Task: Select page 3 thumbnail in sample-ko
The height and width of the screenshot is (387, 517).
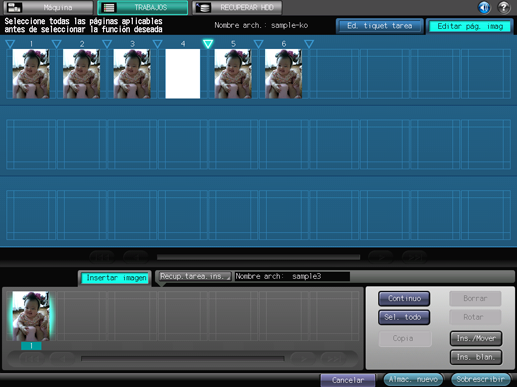Action: click(132, 74)
